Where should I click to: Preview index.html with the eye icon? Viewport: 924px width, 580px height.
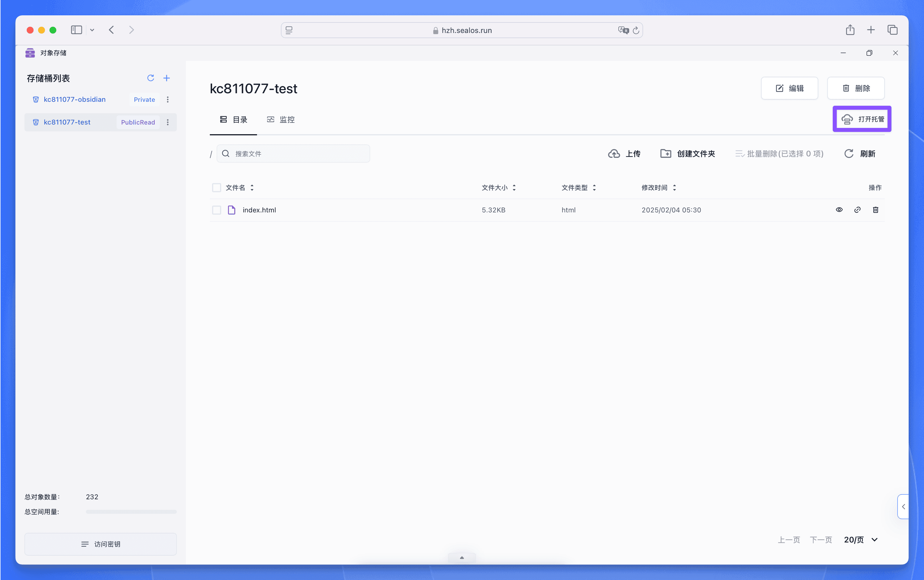(839, 210)
